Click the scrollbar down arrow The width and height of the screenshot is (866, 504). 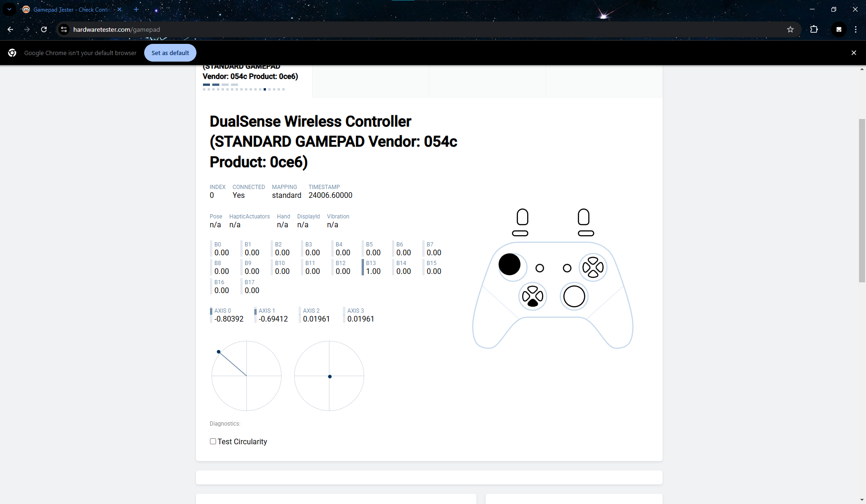point(862,500)
